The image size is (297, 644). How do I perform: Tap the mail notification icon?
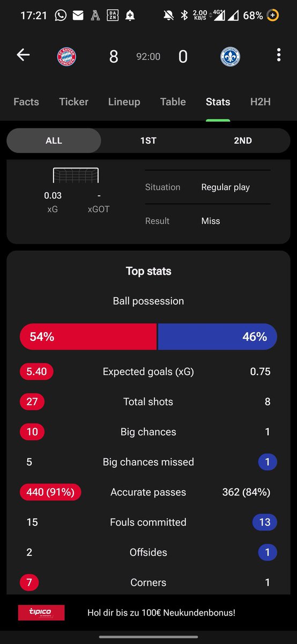pyautogui.click(x=78, y=16)
